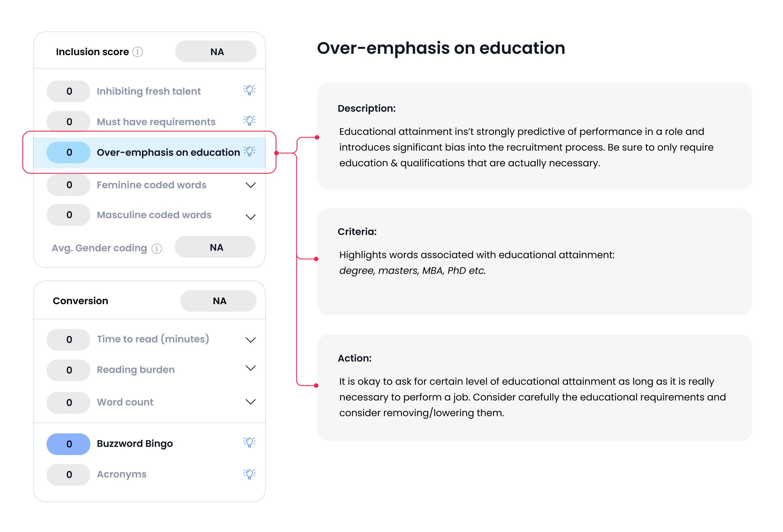Expand the Feminine coded words section
This screenshot has height=532, width=783.
[x=250, y=185]
